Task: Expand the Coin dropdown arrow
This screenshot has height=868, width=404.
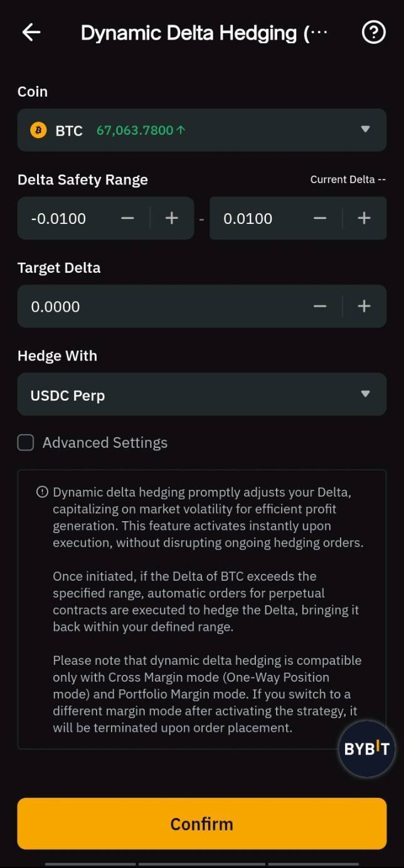Action: [x=366, y=129]
